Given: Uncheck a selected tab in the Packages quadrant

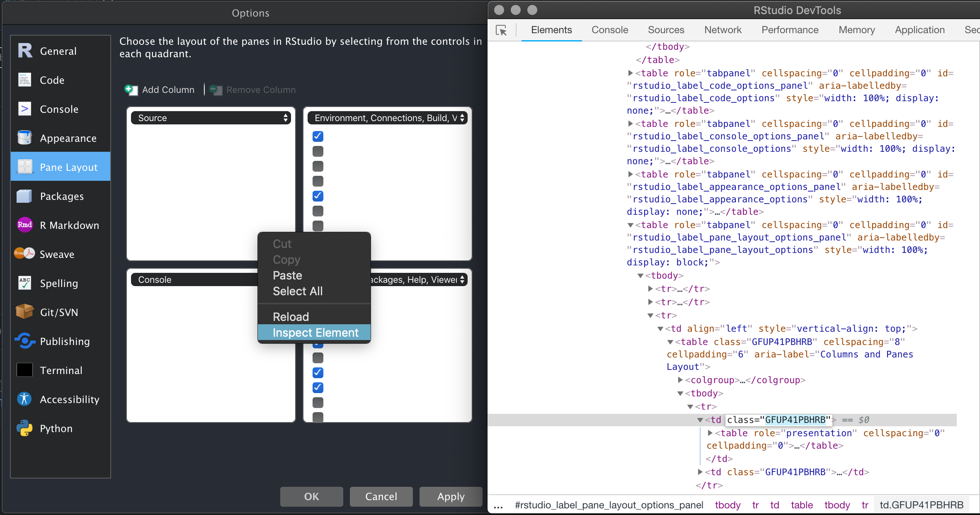Looking at the screenshot, I should tap(318, 373).
